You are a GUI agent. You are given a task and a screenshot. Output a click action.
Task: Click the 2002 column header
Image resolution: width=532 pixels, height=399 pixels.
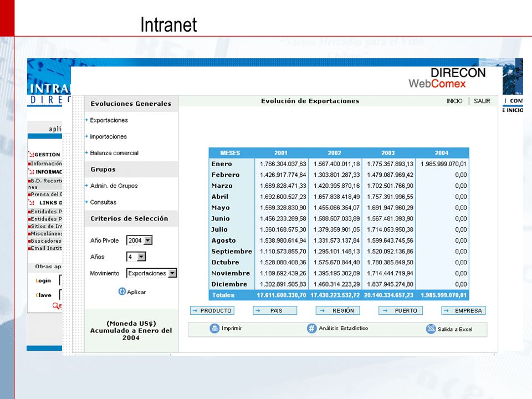(x=335, y=153)
